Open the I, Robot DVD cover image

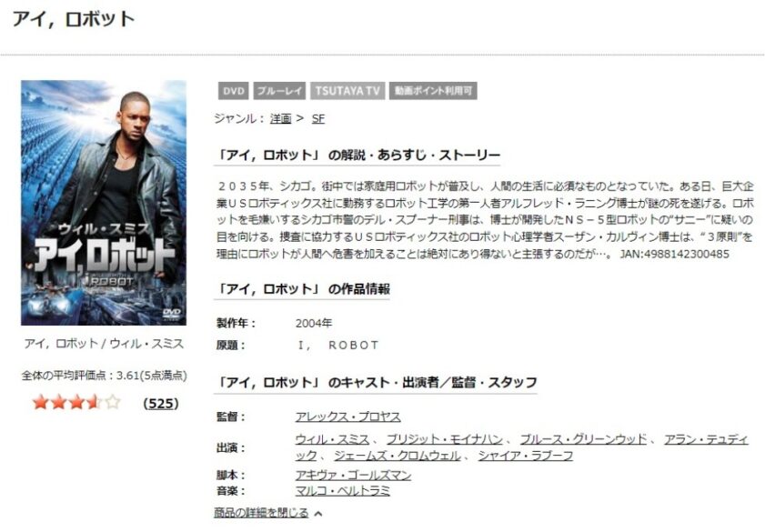104,203
